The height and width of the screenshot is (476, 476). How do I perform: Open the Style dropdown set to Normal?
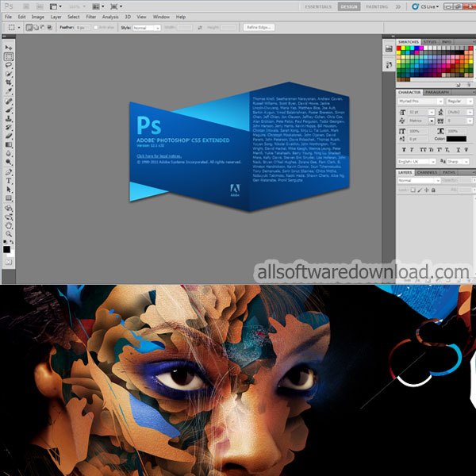click(146, 28)
